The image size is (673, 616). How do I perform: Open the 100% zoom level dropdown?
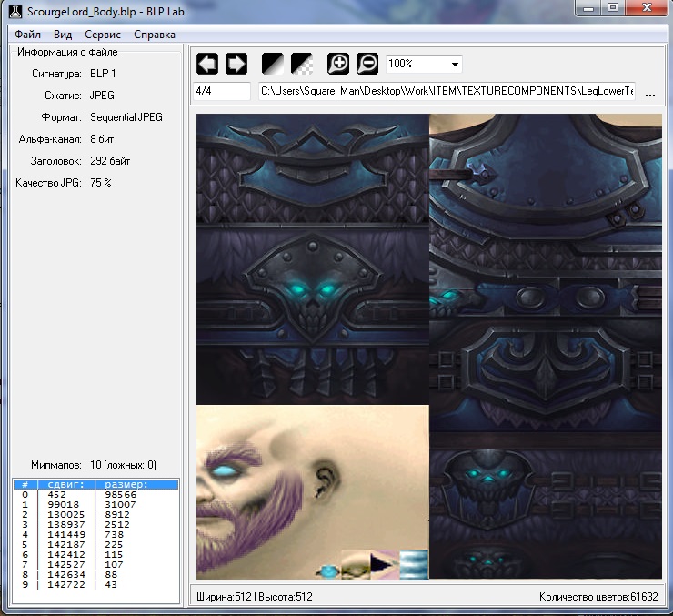click(x=424, y=65)
